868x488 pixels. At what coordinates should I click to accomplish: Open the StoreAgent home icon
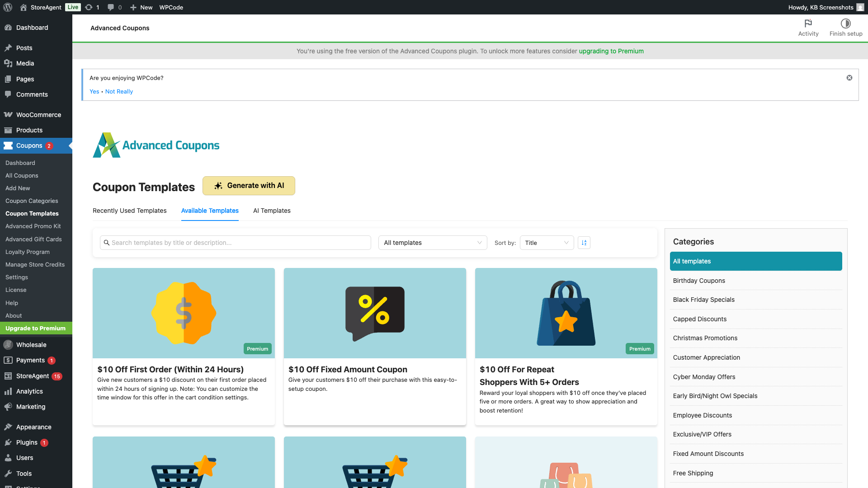24,7
